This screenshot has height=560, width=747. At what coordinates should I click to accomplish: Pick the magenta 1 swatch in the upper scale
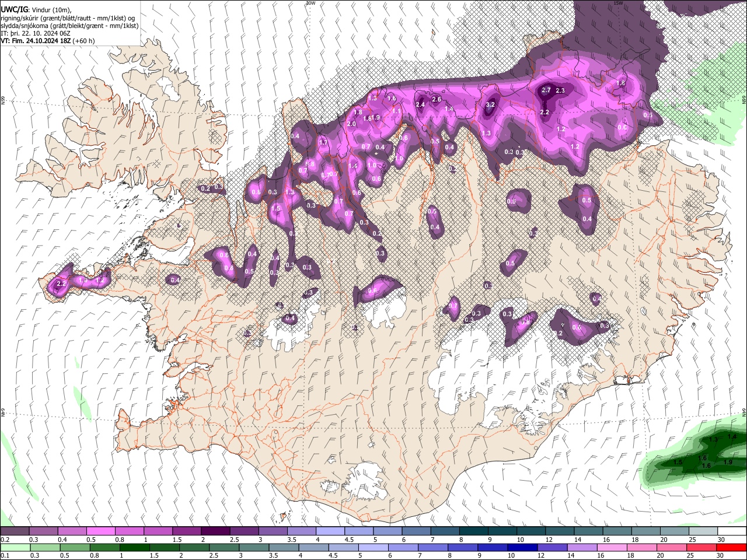[x=158, y=531]
